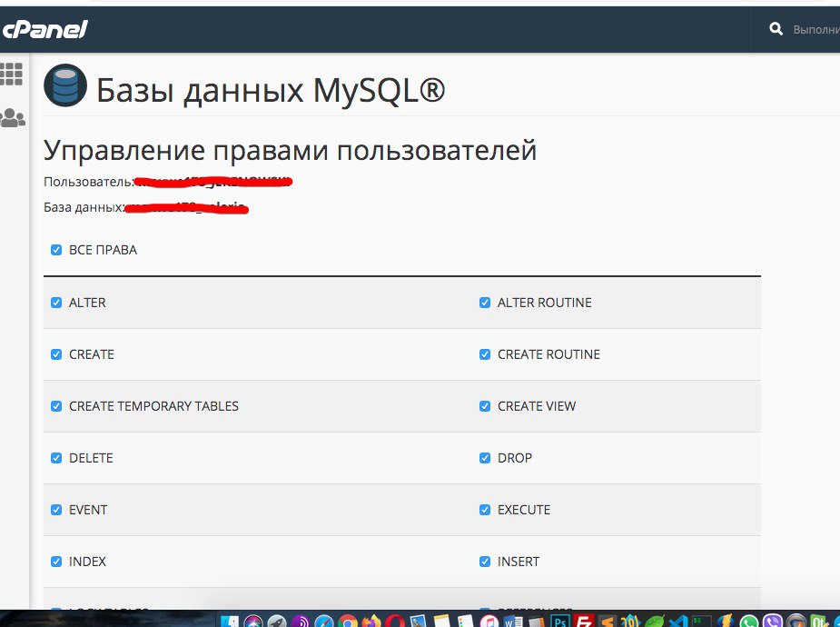Open WhatsApp from the Dock
840x627 pixels.
tap(748, 622)
